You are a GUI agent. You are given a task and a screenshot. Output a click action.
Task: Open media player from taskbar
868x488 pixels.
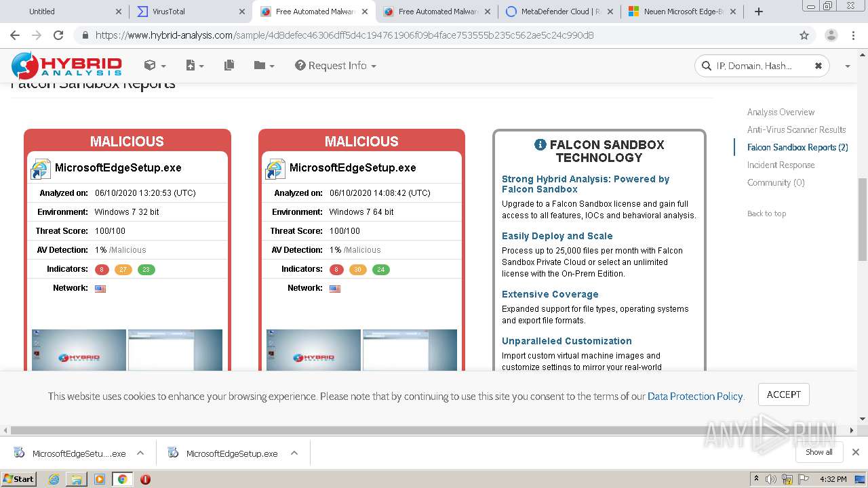[x=100, y=479]
